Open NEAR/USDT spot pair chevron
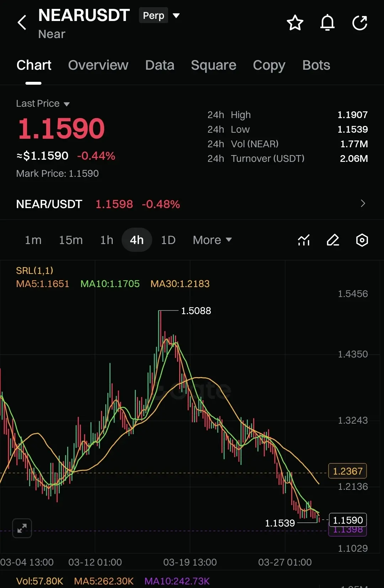The width and height of the screenshot is (384, 588). [363, 203]
